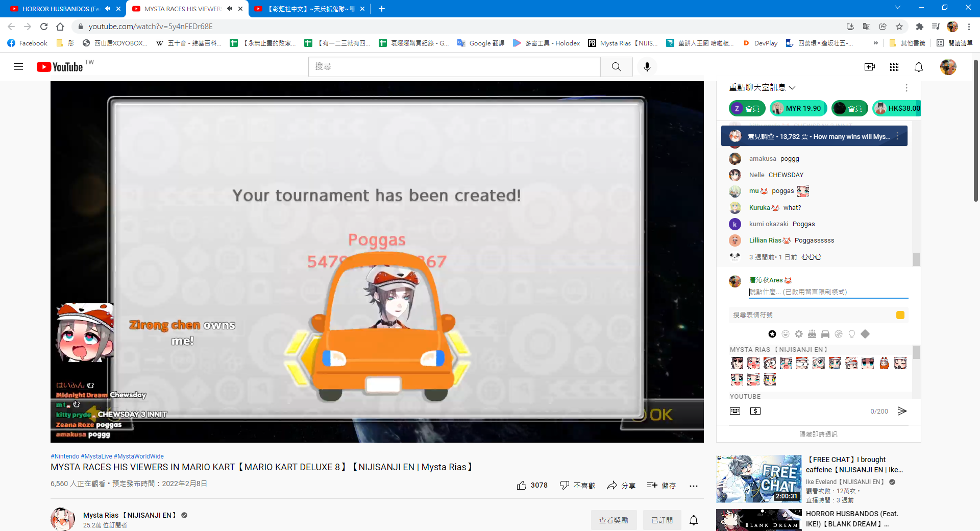Switch emoji picker to keyboard

[x=735, y=411]
